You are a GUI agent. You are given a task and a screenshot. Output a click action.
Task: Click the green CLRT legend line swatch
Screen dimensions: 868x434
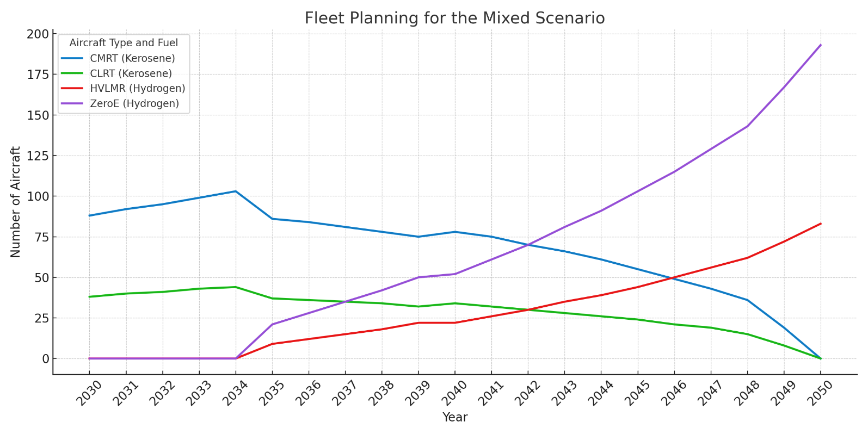(72, 73)
